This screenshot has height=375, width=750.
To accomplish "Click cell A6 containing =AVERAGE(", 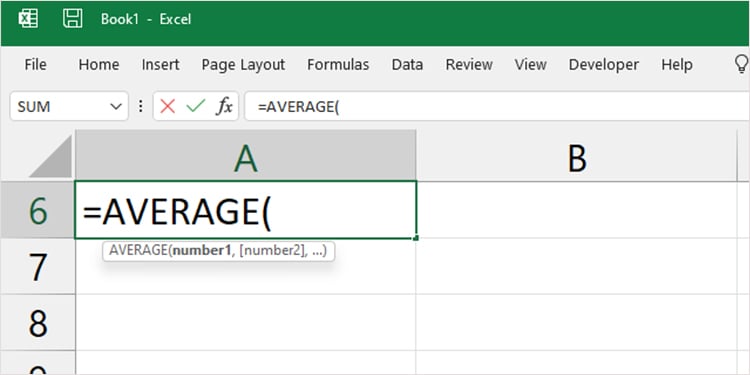I will pyautogui.click(x=246, y=210).
